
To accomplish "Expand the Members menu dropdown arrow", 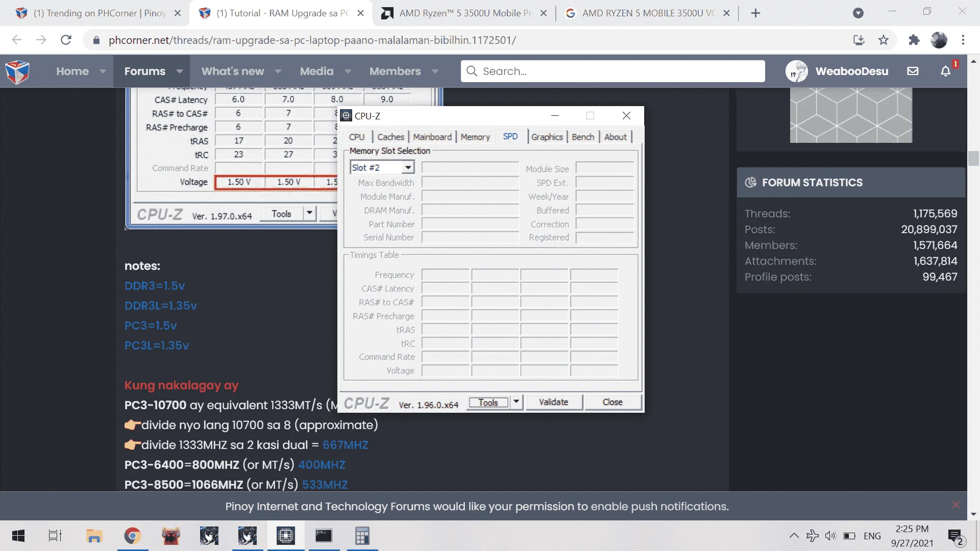I will coord(435,71).
